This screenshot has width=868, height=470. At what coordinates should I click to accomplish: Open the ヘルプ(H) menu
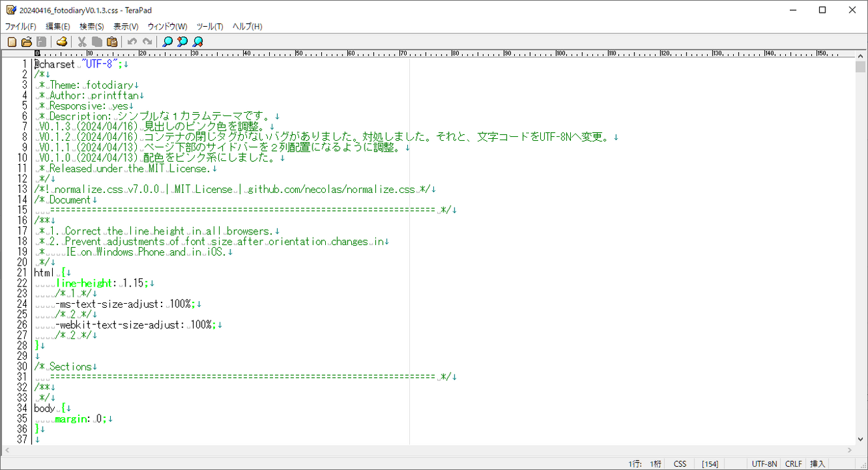(247, 26)
